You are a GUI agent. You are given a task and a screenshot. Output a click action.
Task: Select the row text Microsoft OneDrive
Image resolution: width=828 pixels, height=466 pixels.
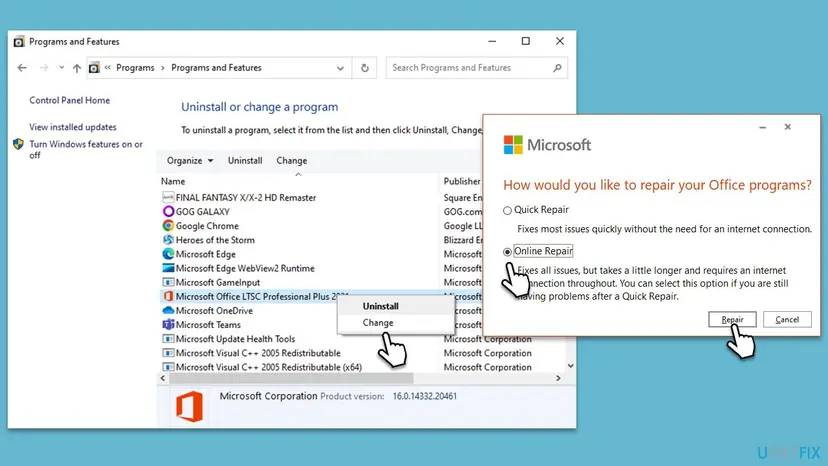214,311
